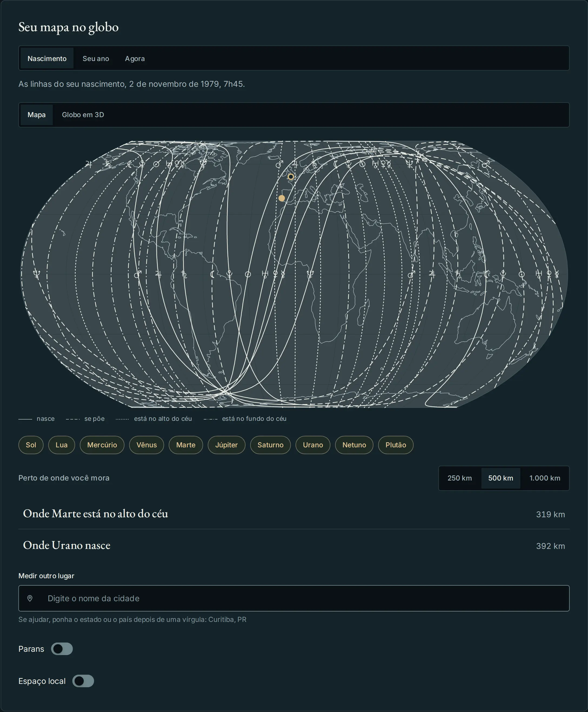Click Mars glyph at map's upper-right edge
This screenshot has height=712, width=588.
(485, 164)
